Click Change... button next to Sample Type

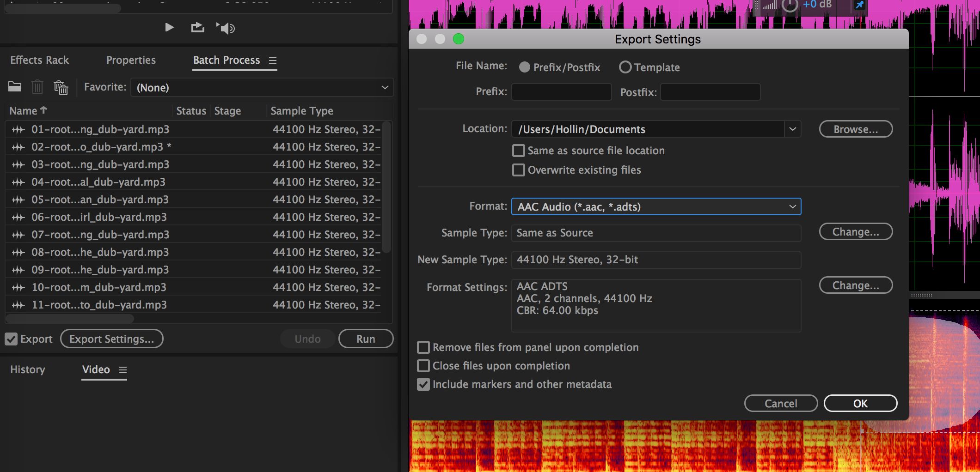pos(856,232)
